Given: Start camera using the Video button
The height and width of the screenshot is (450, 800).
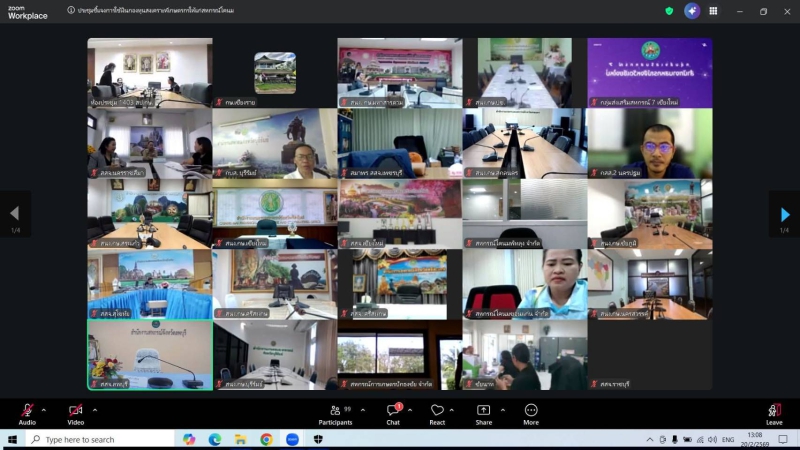Looking at the screenshot, I should 75,411.
